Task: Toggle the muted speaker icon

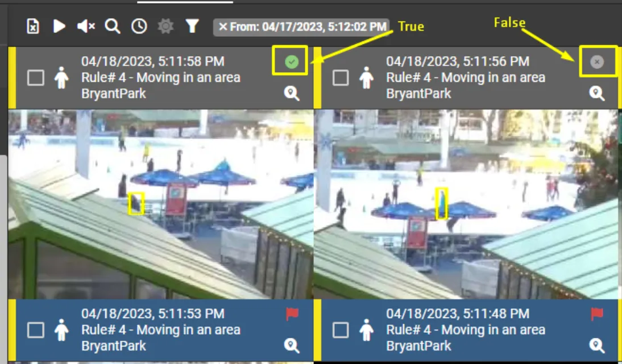Action: (x=86, y=27)
